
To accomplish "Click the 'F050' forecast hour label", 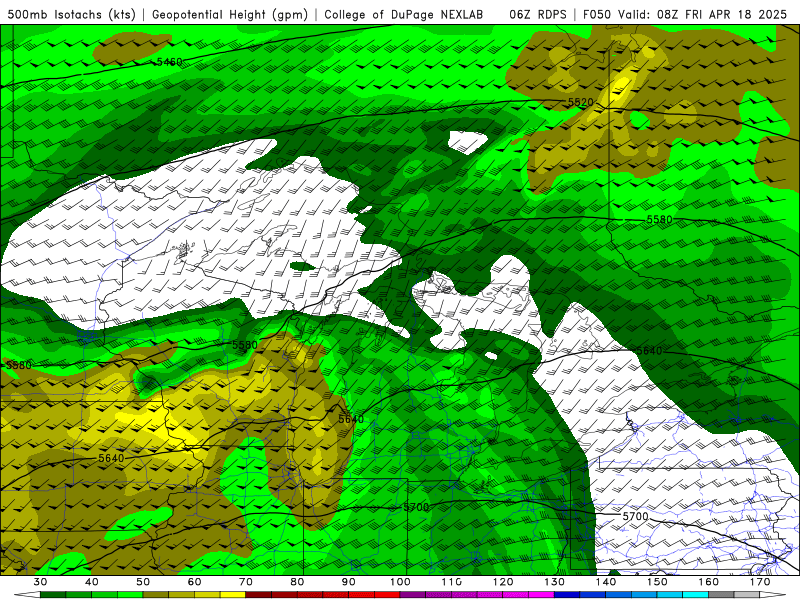I will point(598,15).
